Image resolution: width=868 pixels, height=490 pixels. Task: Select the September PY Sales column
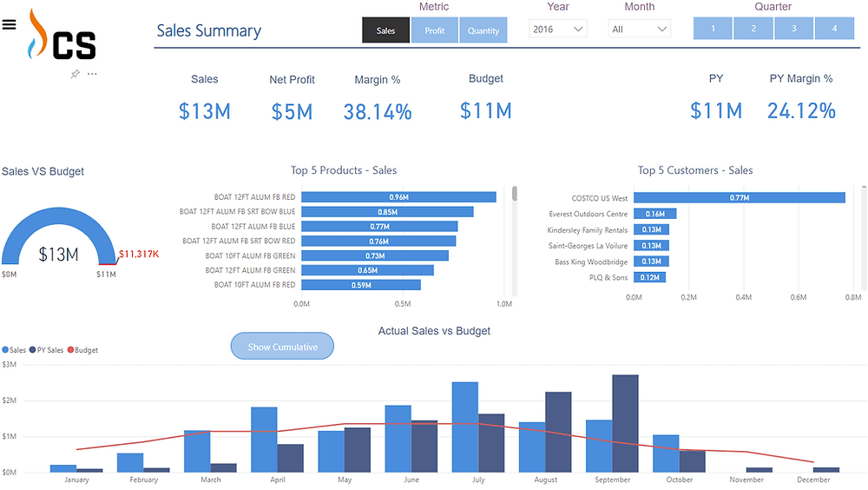pyautogui.click(x=626, y=423)
